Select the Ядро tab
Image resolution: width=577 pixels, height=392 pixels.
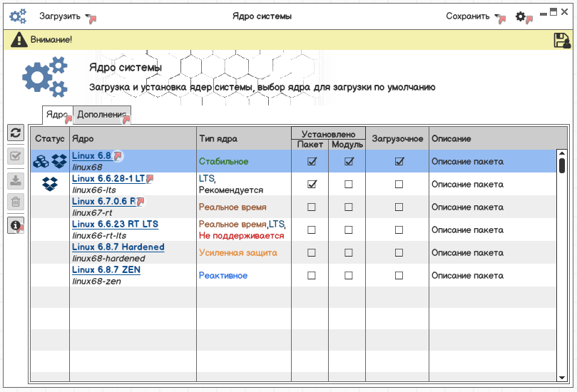click(x=57, y=115)
